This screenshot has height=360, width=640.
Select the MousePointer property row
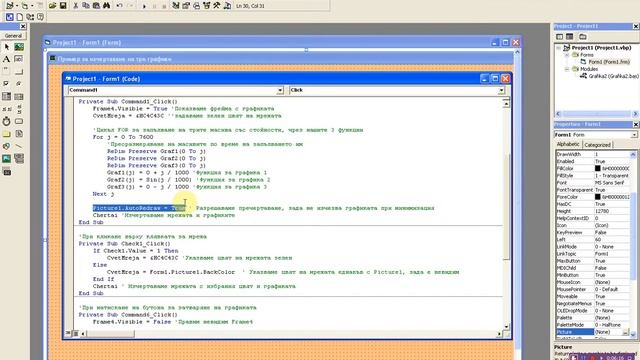tap(593, 289)
